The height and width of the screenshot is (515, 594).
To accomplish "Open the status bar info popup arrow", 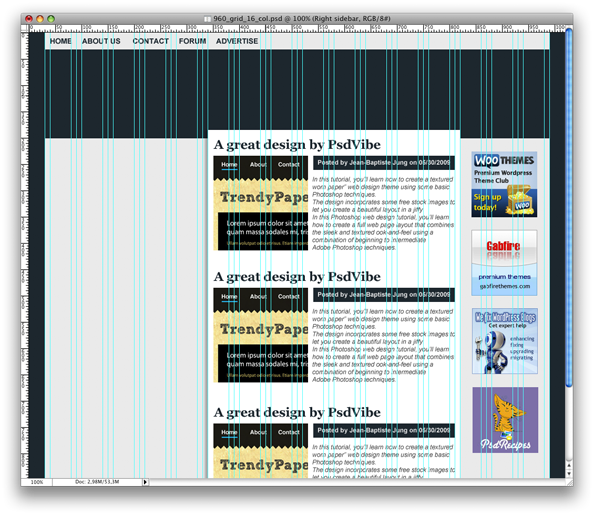I will pyautogui.click(x=145, y=482).
